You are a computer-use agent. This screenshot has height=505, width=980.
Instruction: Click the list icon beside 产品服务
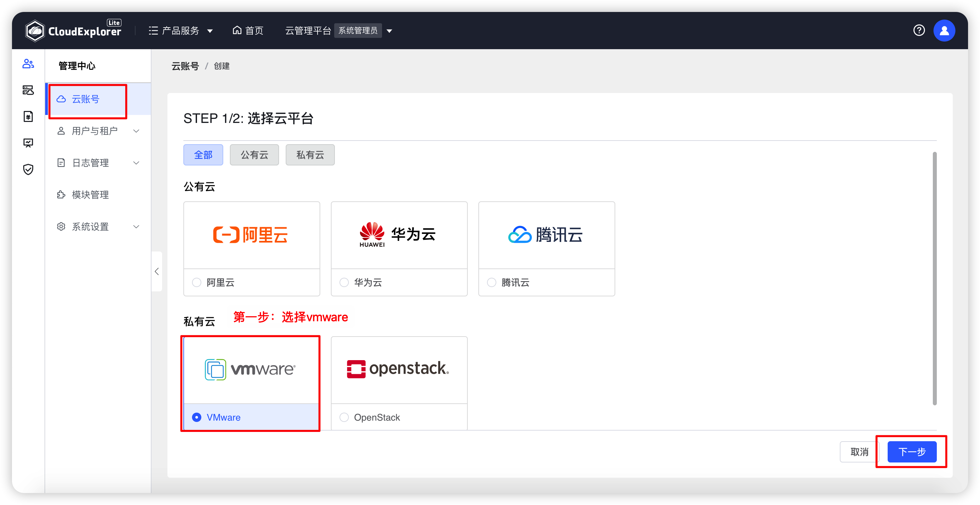(x=153, y=31)
